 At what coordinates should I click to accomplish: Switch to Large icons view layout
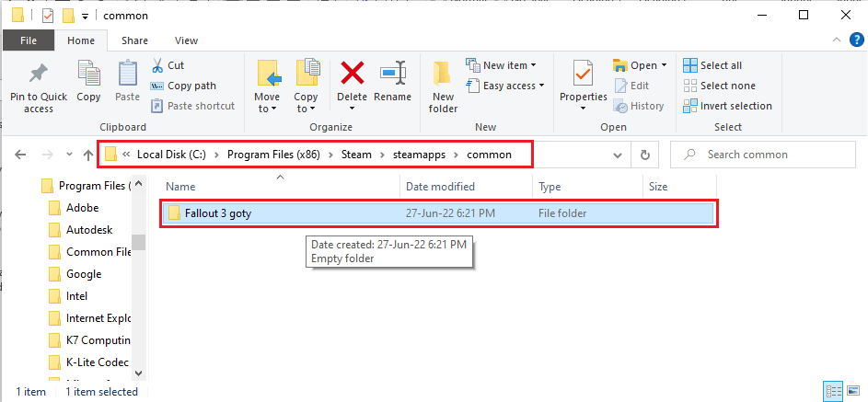coord(852,391)
